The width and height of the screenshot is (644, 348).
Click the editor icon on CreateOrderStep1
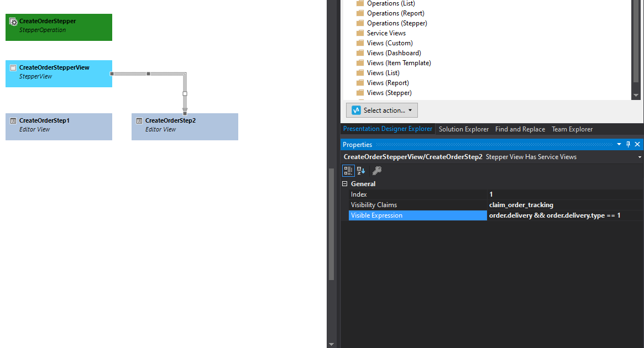click(x=13, y=120)
